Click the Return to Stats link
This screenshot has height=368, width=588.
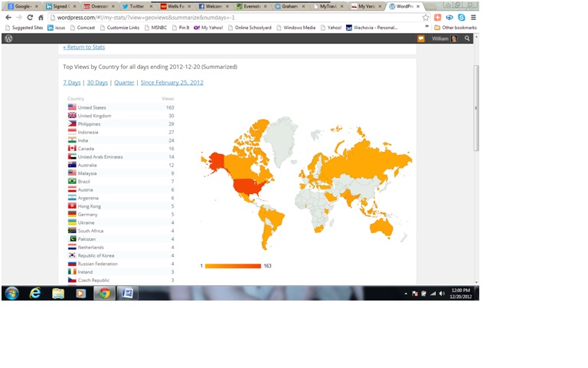coord(84,48)
